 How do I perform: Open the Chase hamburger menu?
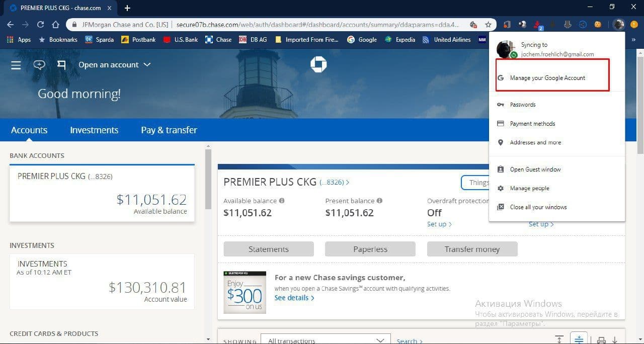[16, 65]
